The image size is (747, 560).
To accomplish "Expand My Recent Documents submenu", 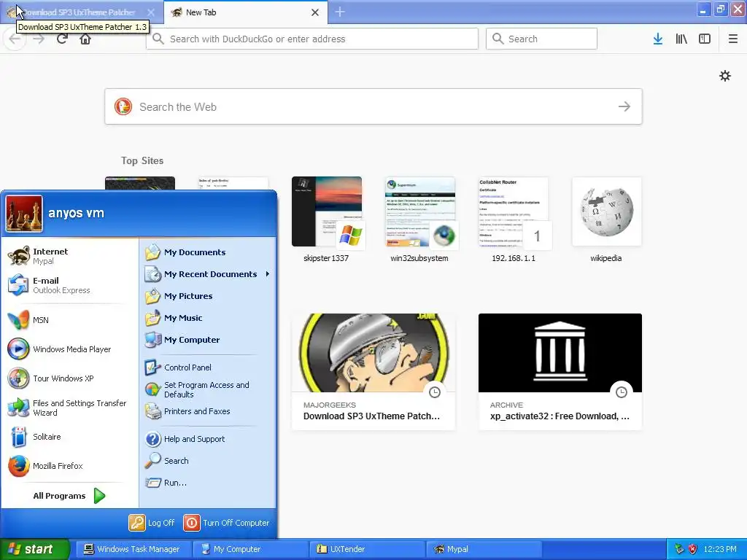I will point(208,274).
